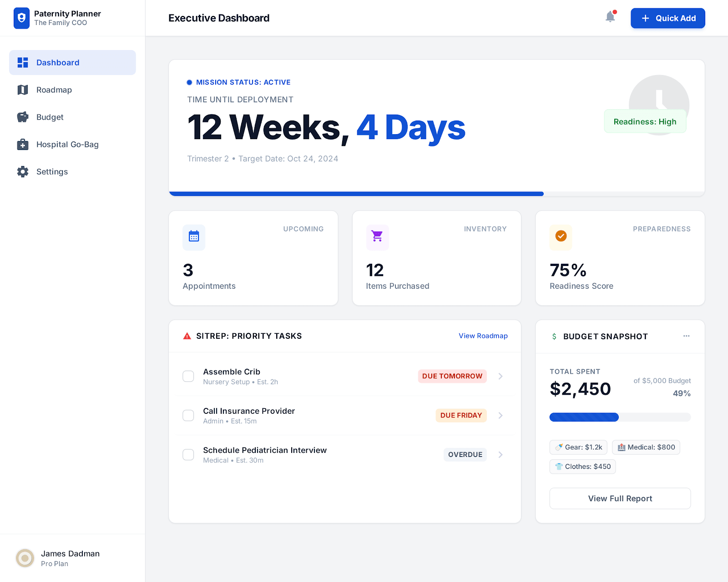Image resolution: width=728 pixels, height=582 pixels.
Task: Check off the Assemble Crib task
Action: [188, 376]
